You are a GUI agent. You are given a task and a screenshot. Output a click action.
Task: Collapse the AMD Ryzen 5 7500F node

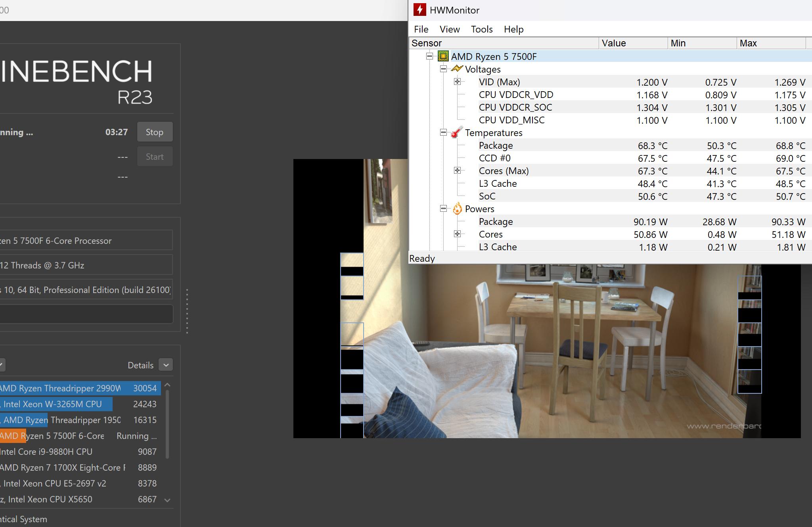point(429,56)
